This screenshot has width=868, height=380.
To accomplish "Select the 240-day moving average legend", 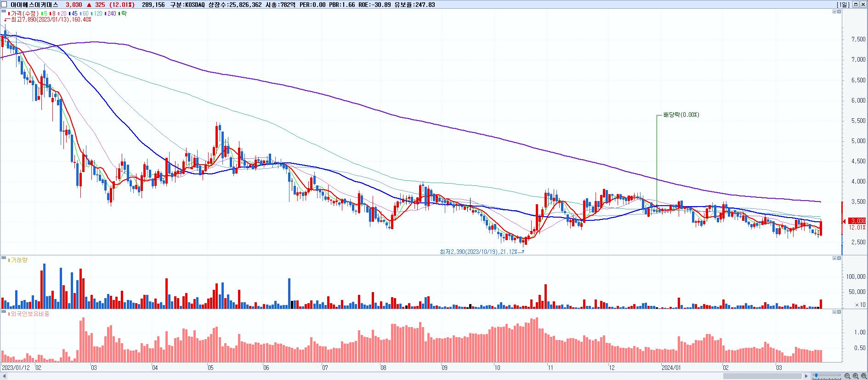I will coord(110,14).
